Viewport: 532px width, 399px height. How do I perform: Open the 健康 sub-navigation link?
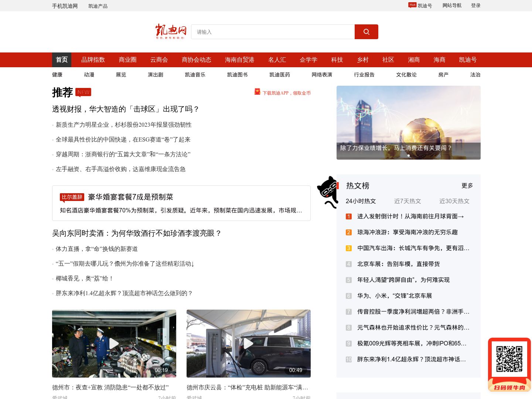(x=57, y=75)
